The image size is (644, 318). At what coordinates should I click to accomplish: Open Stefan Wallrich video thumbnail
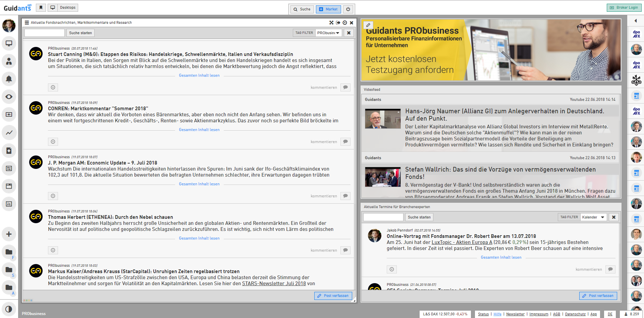pos(383,177)
